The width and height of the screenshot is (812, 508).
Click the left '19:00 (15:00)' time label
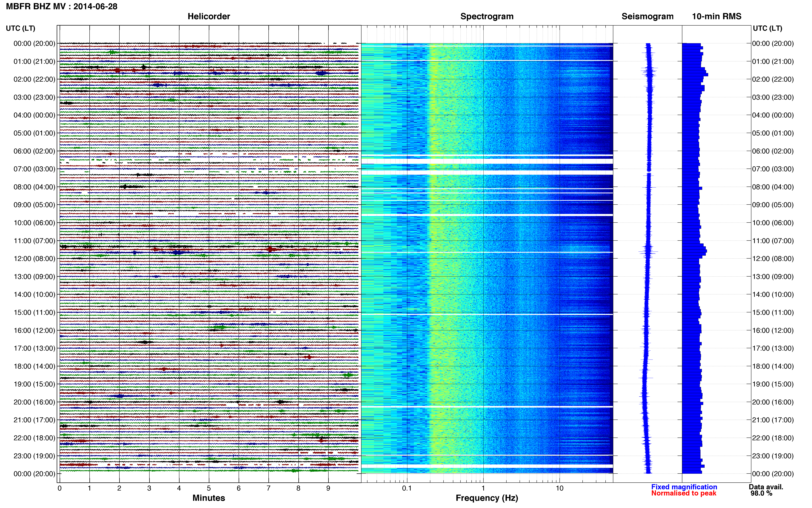34,384
